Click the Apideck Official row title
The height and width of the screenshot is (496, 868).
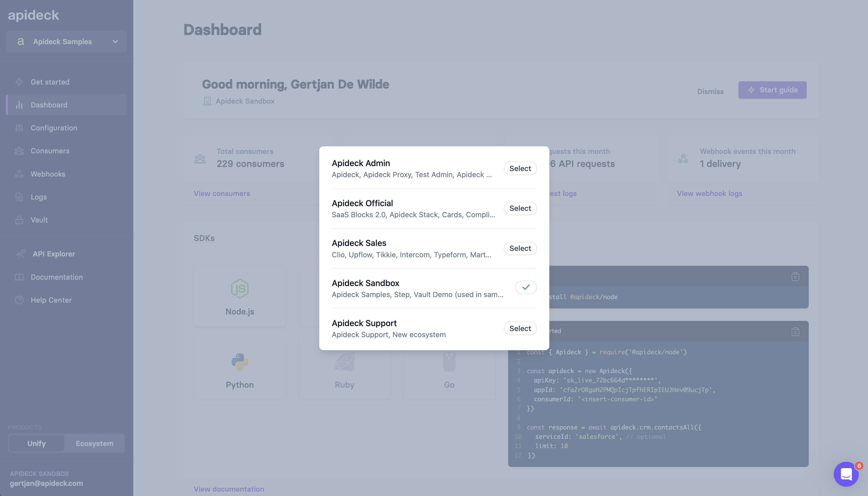click(x=362, y=203)
